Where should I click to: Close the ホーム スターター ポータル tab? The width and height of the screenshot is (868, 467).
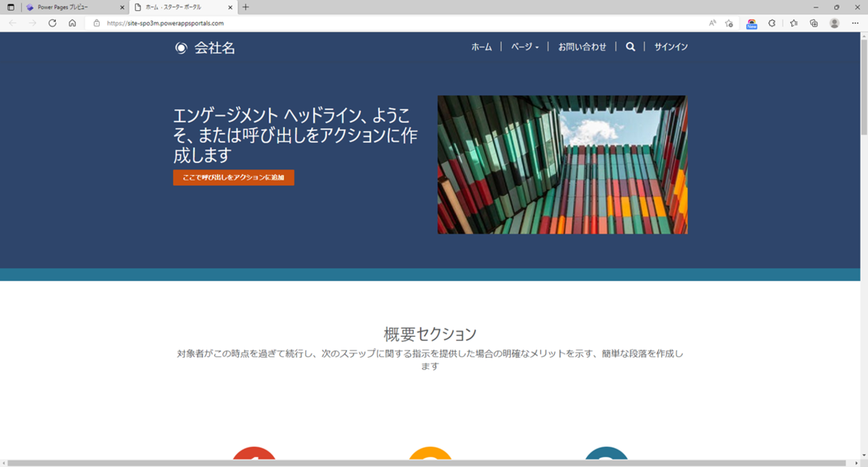231,7
